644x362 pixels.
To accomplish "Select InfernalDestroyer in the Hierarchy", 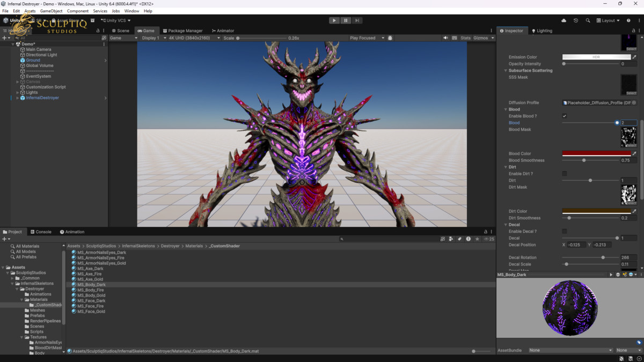I will coord(42,98).
